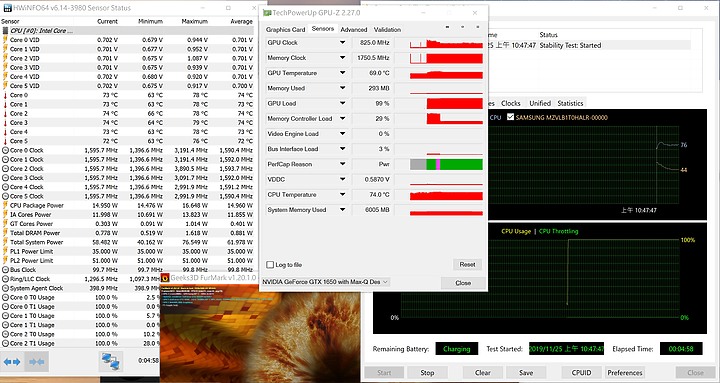Image resolution: width=720 pixels, height=383 pixels.
Task: Select GT Cores Power row
Action: tap(127, 224)
